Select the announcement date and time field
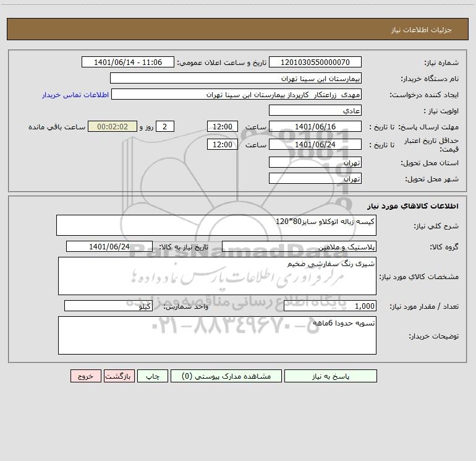The image size is (476, 461). click(128, 62)
